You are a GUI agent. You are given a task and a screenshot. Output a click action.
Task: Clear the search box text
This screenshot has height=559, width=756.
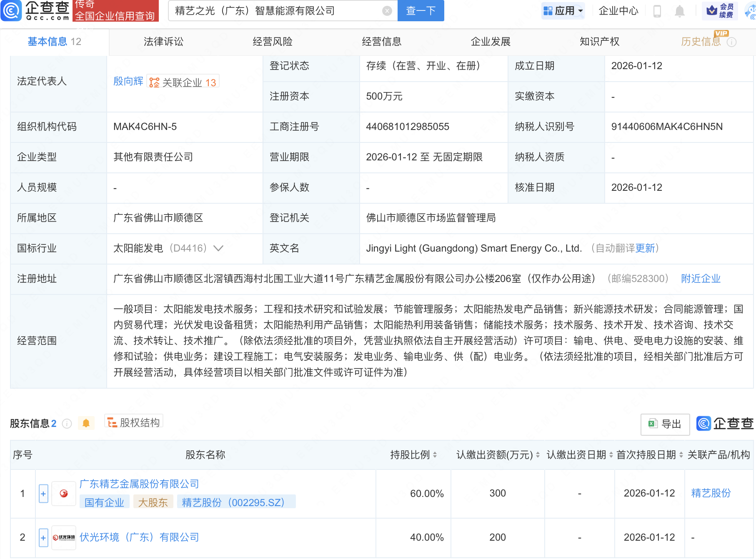(x=387, y=11)
